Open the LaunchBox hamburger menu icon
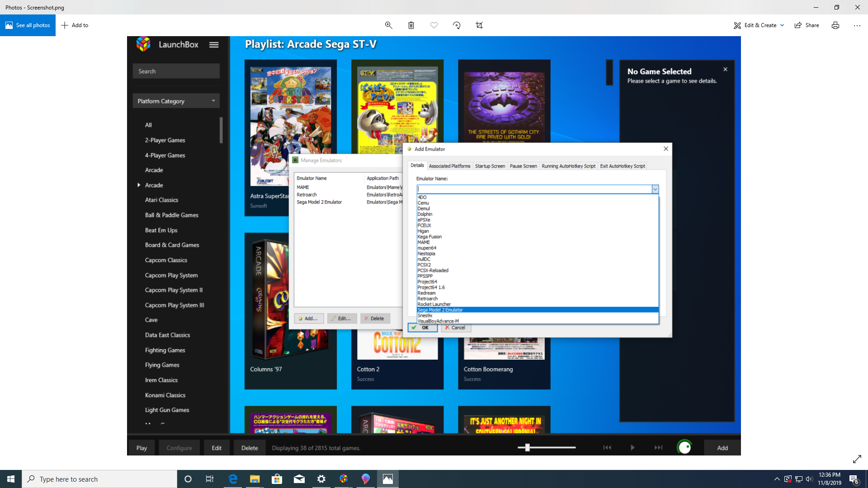The image size is (868, 488). pyautogui.click(x=214, y=45)
